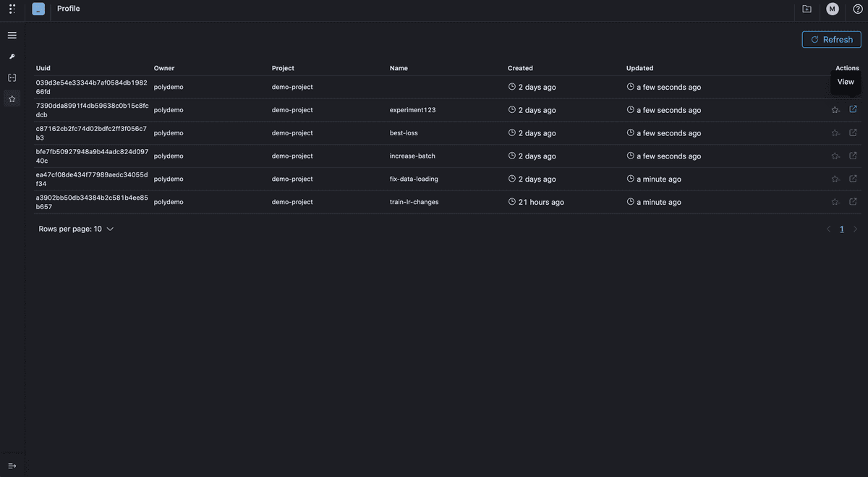Click uuid starting with bfe7fb50

click(92, 156)
